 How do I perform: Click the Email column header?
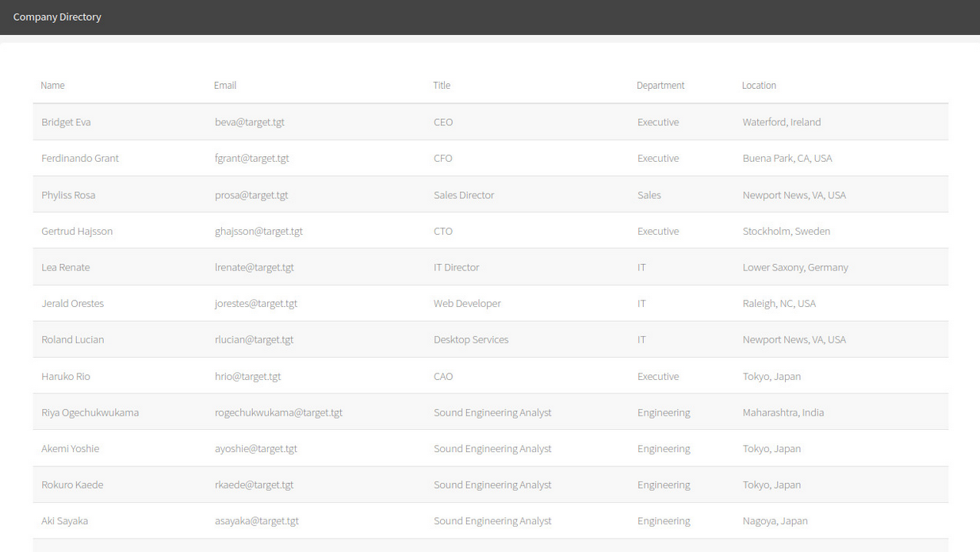pos(225,86)
